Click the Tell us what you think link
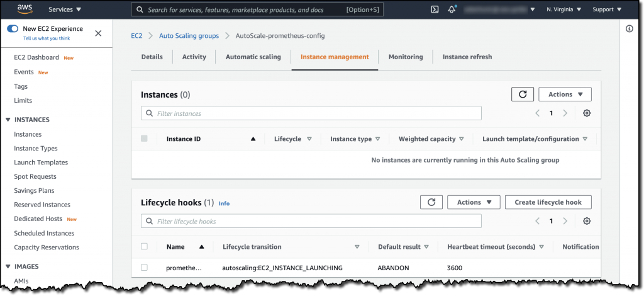Image resolution: width=644 pixels, height=296 pixels. click(47, 38)
